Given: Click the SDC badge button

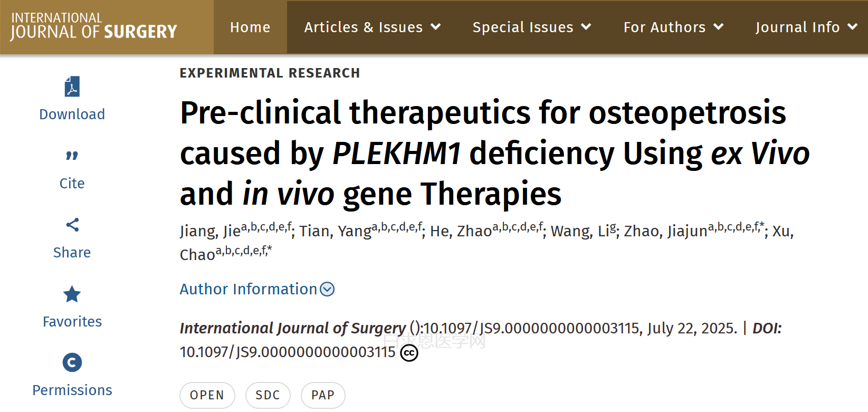Looking at the screenshot, I should coord(268,395).
